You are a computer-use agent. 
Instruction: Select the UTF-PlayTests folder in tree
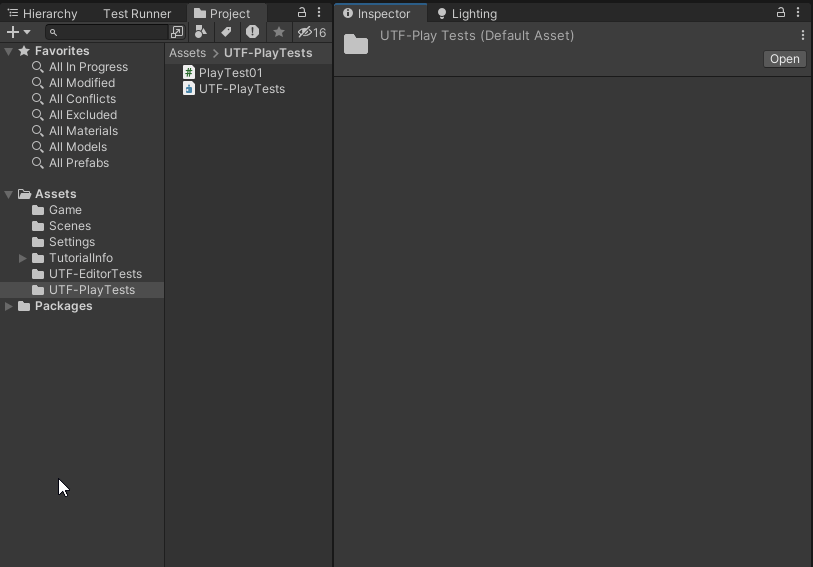coord(82,290)
